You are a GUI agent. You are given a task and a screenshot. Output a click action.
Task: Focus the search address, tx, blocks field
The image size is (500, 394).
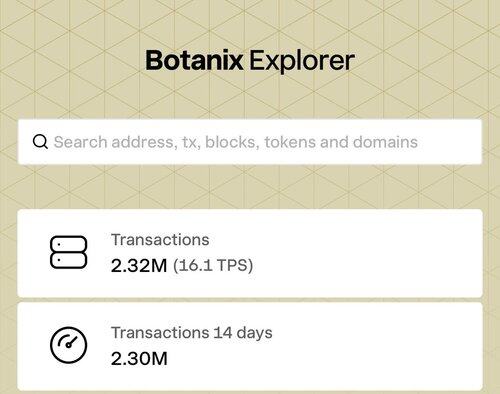pos(250,142)
